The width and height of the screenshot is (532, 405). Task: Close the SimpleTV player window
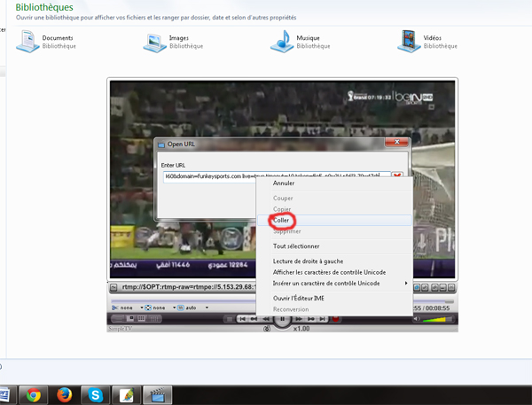451,287
